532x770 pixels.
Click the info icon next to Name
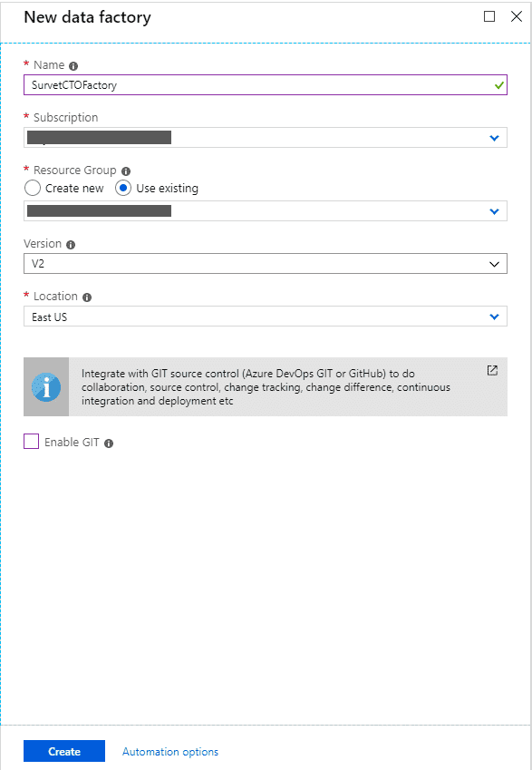[73, 66]
